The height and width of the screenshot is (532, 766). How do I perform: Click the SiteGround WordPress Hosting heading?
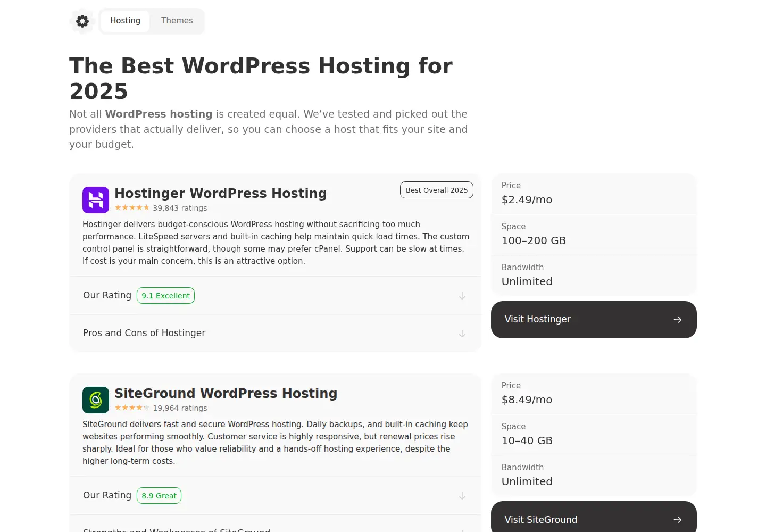tap(226, 393)
